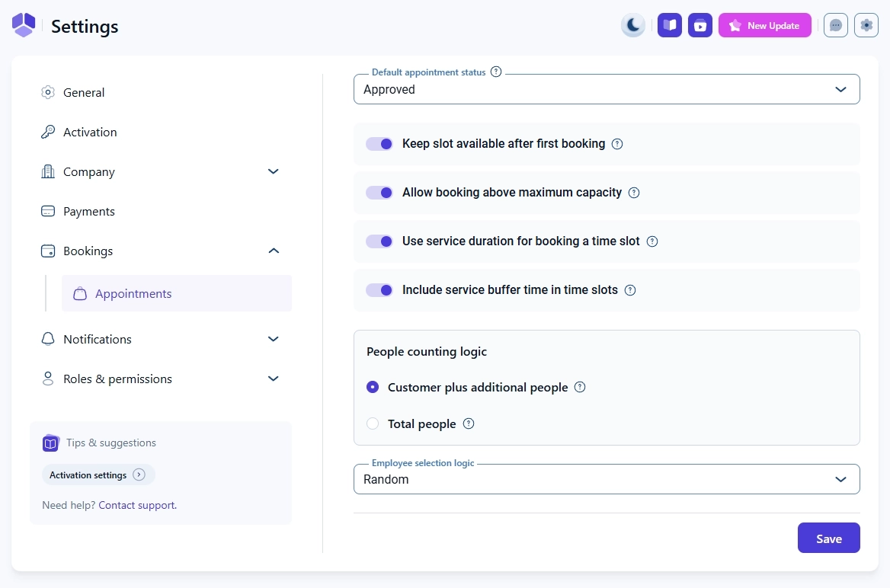Toggle include service buffer time in time slots
Viewport: 890px width, 588px height.
[x=379, y=289]
